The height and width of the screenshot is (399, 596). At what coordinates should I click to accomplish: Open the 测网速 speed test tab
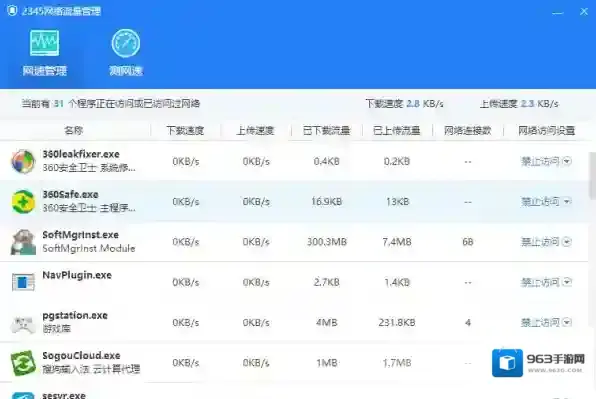tap(126, 52)
